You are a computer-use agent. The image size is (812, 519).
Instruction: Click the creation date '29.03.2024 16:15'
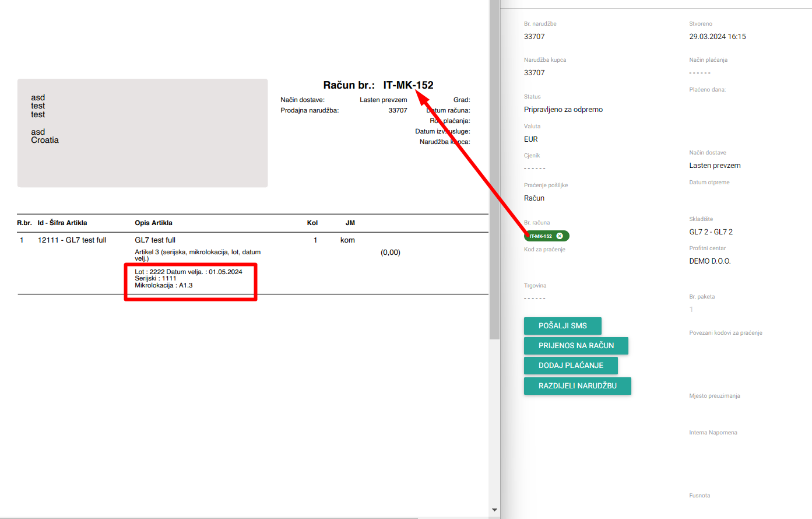pos(718,37)
